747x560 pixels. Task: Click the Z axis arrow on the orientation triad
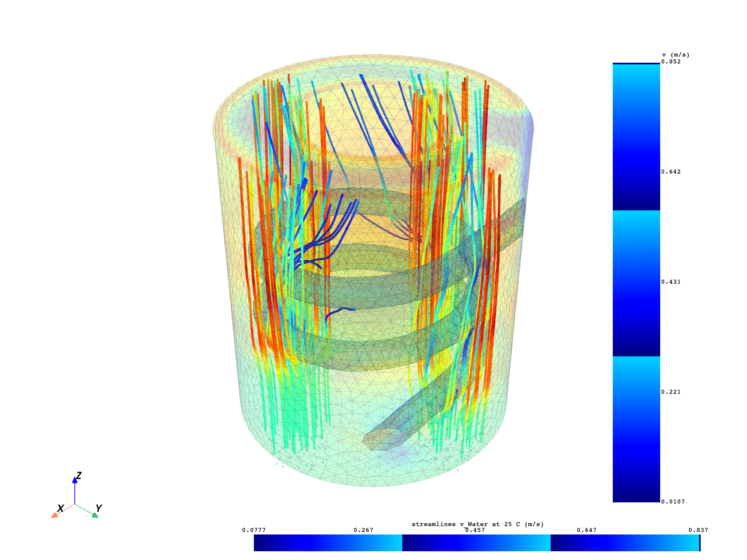click(x=74, y=479)
